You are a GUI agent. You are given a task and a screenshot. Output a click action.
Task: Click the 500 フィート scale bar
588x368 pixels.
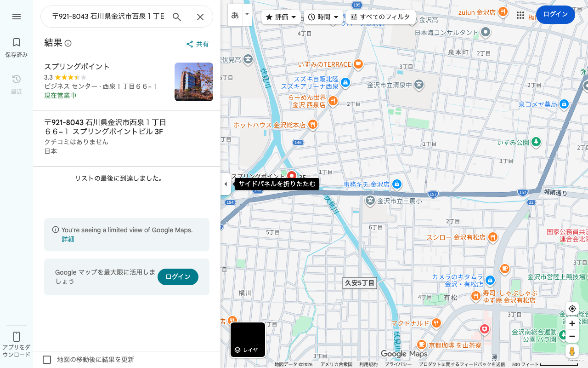point(545,364)
